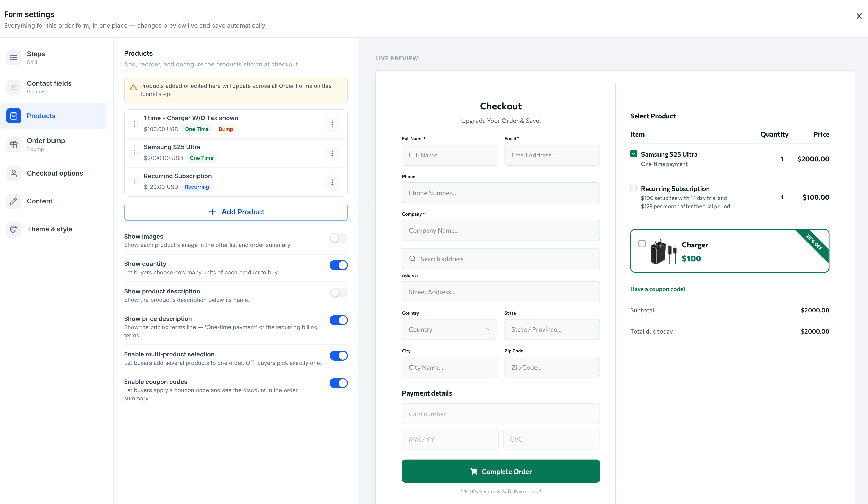
Task: Click the Theme & style palette icon
Action: click(x=14, y=229)
